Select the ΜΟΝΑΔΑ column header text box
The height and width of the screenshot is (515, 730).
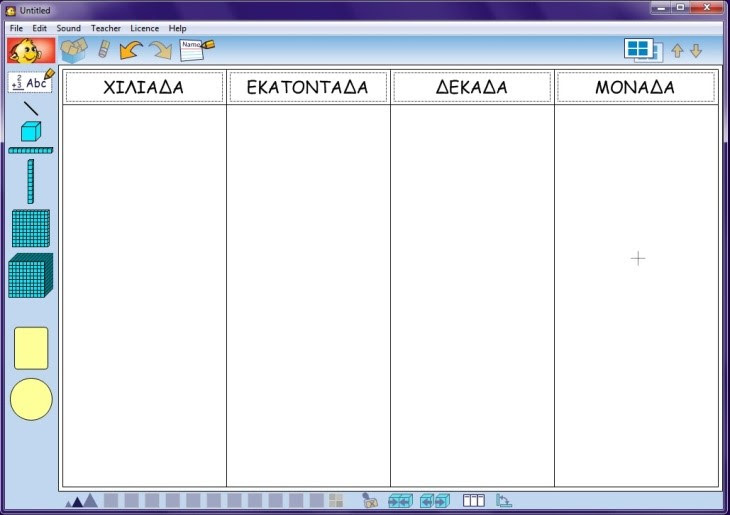636,87
